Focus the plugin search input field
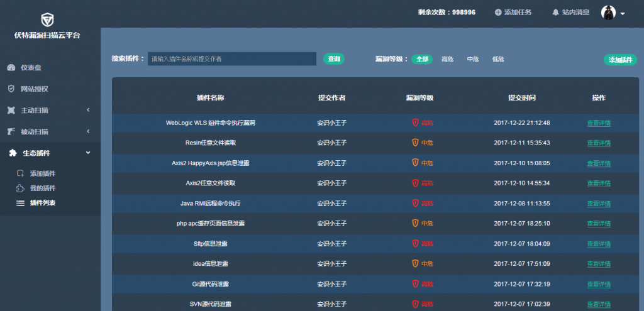644x311 pixels. pos(232,59)
